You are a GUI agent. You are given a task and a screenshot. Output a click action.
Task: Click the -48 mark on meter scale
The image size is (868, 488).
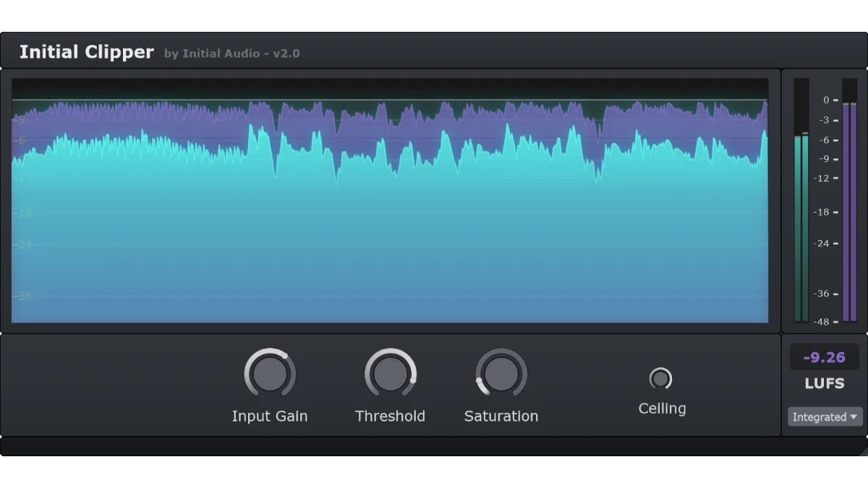(821, 322)
